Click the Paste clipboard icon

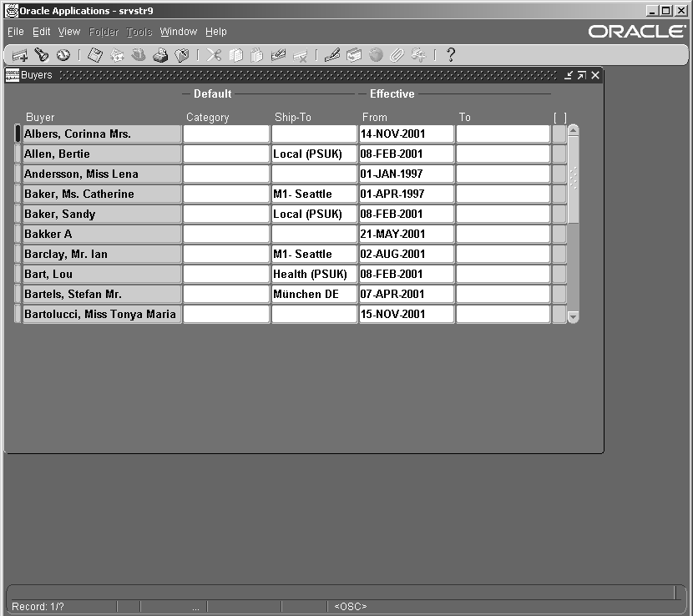[257, 55]
